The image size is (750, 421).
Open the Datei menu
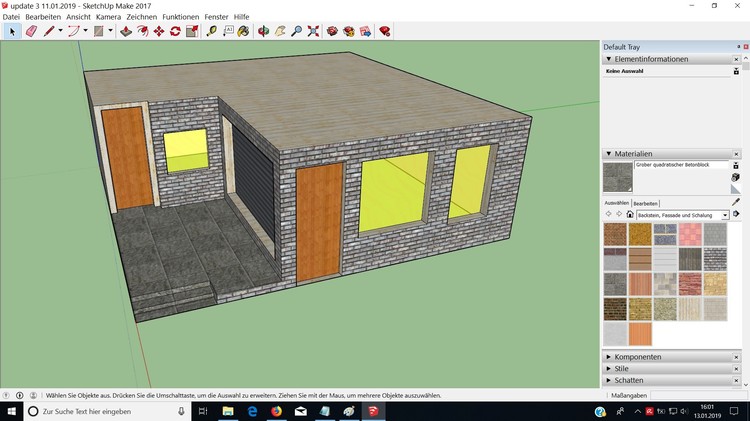pyautogui.click(x=11, y=17)
